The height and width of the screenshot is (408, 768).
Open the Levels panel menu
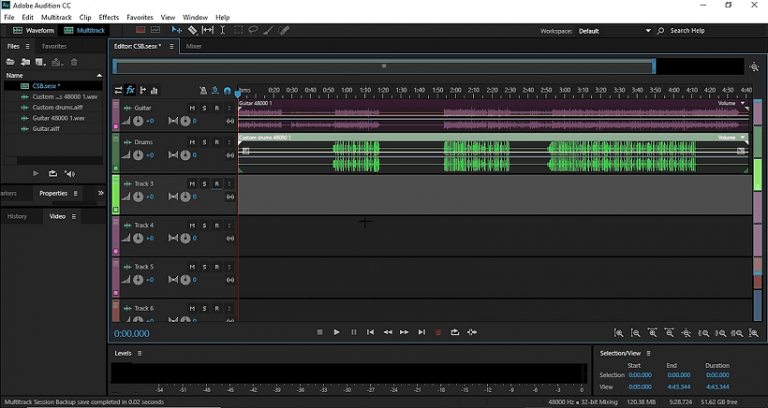(x=140, y=353)
